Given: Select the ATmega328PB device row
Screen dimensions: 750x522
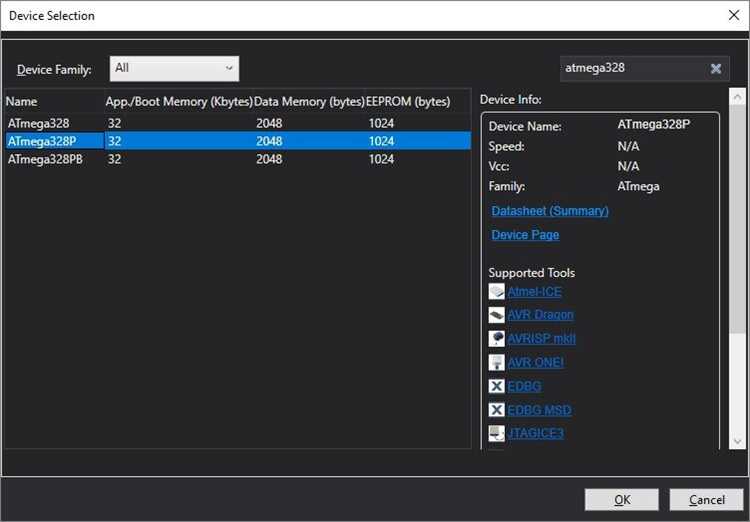Looking at the screenshot, I should (238, 159).
